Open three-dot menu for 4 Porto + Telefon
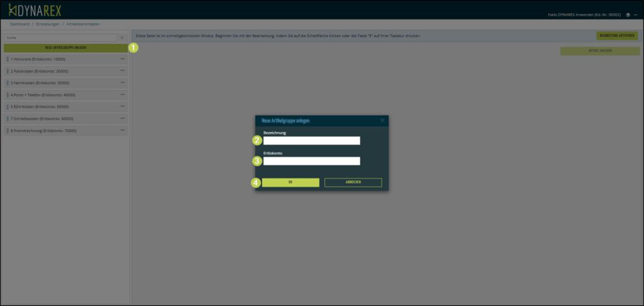644x306 pixels. coord(122,95)
